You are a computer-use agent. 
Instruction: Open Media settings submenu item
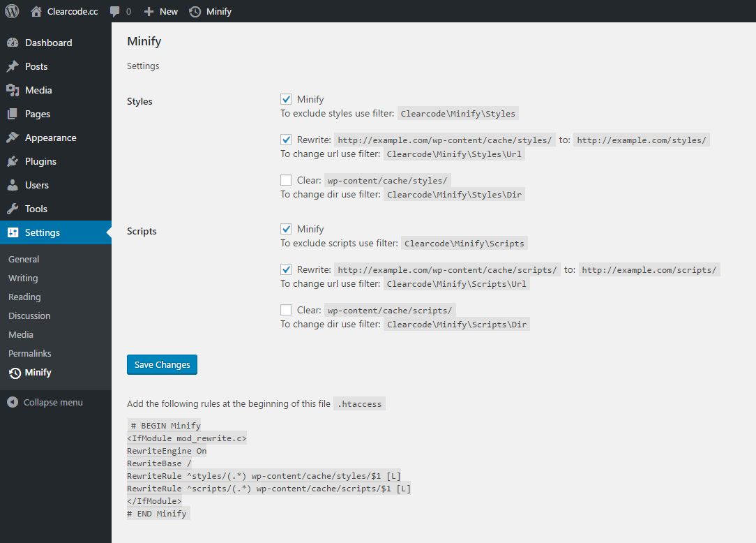(21, 334)
